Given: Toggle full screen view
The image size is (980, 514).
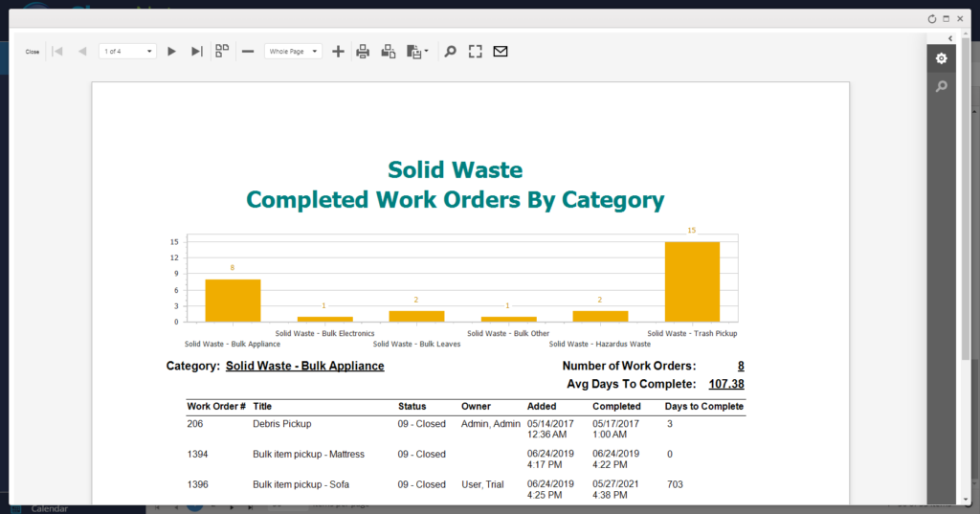Looking at the screenshot, I should click(475, 52).
